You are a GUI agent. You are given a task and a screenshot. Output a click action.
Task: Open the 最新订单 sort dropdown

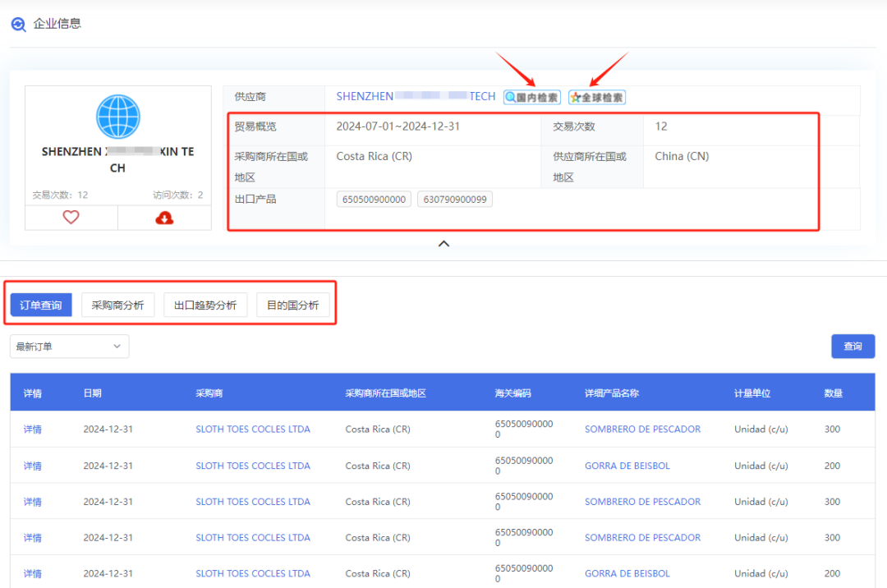point(69,346)
